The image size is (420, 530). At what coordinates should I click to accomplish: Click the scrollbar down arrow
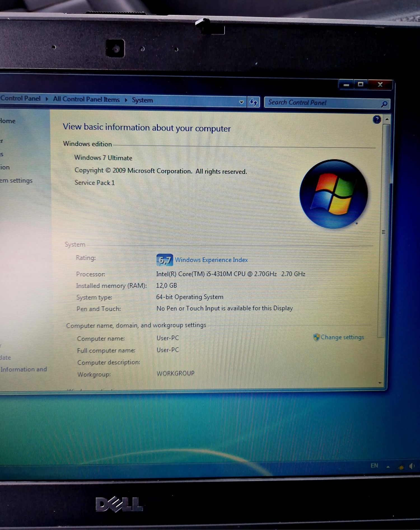380,383
